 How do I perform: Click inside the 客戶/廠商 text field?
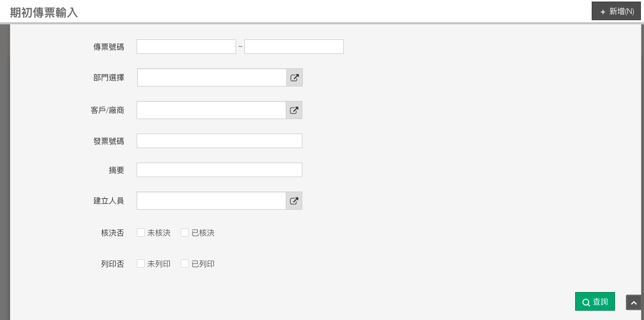coord(211,110)
